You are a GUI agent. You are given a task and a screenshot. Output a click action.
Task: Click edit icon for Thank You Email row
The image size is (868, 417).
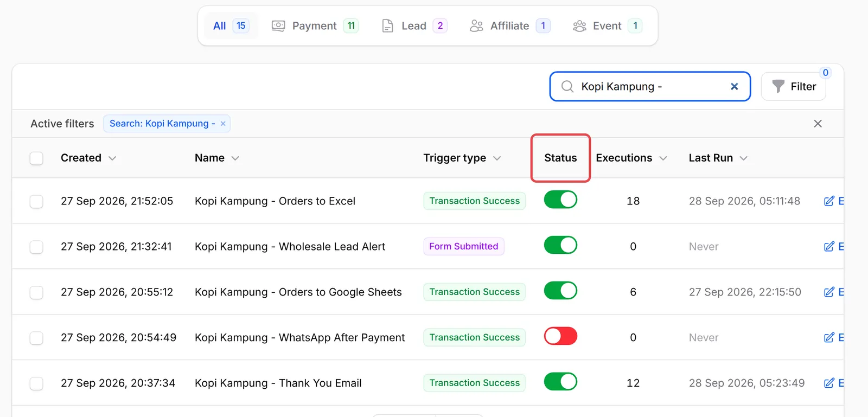829,383
